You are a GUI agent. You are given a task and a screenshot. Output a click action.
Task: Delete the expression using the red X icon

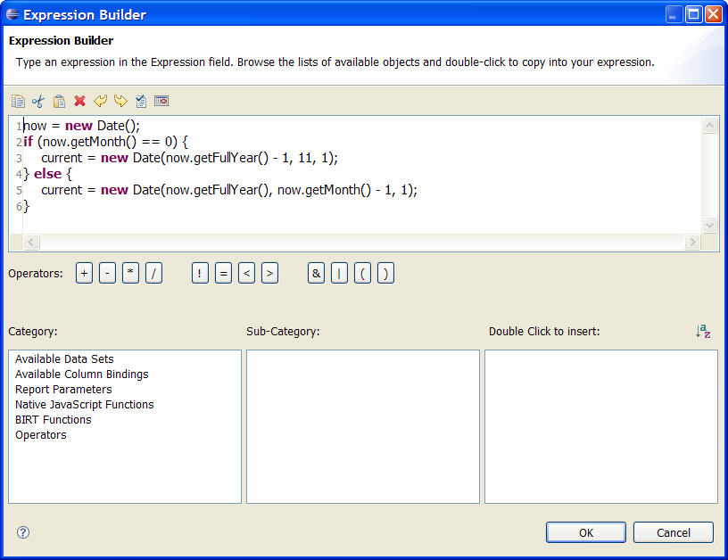79,101
